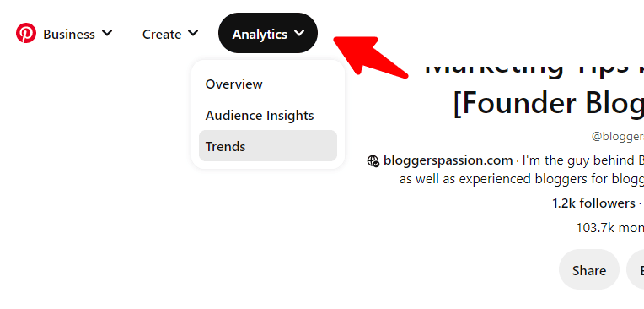Click the Share profile button
The width and height of the screenshot is (644, 309).
pos(589,269)
